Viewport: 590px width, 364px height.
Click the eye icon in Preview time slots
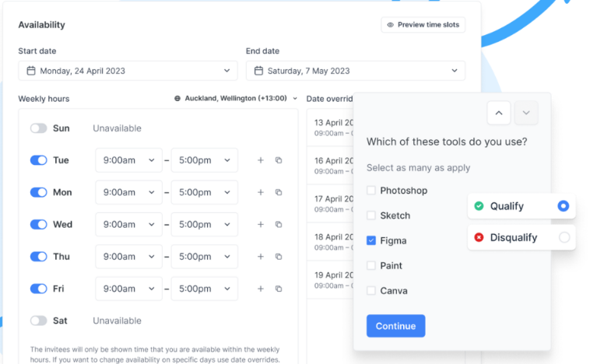[x=390, y=25]
